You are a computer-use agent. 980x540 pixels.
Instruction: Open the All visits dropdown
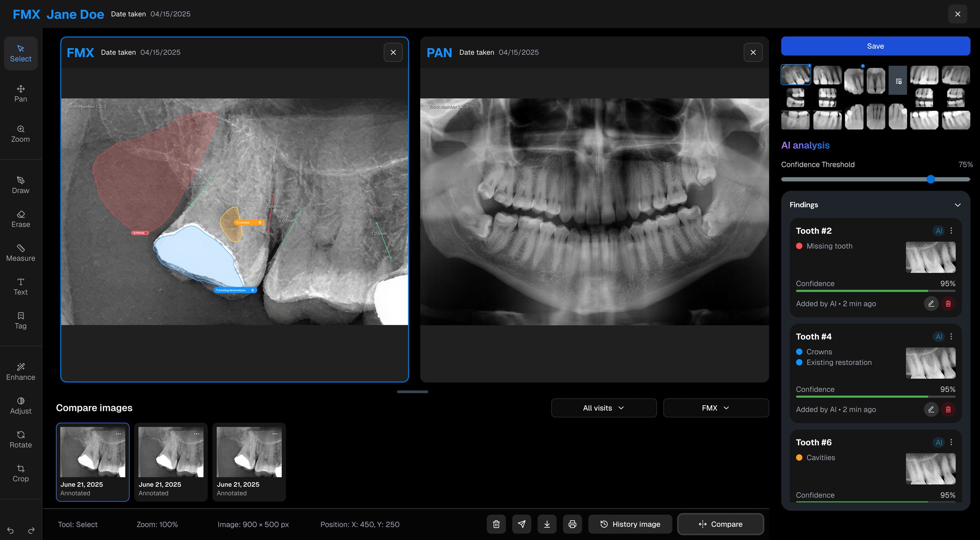coord(604,408)
